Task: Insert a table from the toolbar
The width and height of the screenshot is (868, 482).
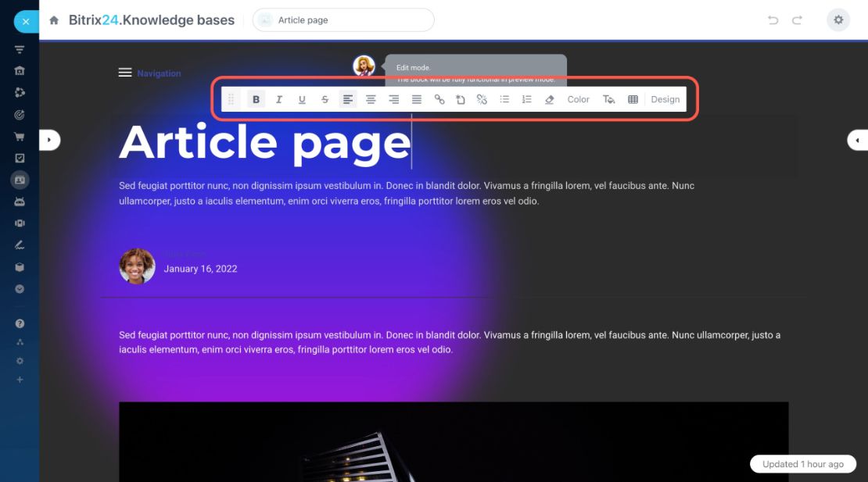Action: [633, 99]
